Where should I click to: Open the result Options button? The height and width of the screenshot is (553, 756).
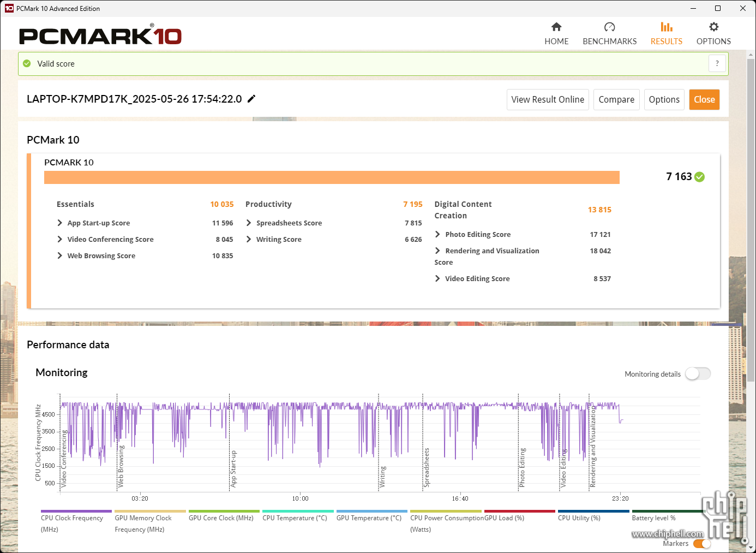[664, 99]
